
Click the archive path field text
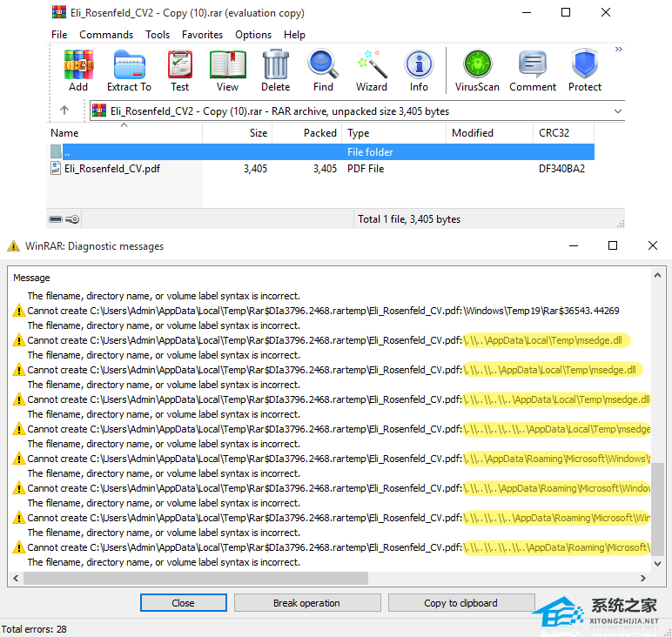click(x=280, y=111)
